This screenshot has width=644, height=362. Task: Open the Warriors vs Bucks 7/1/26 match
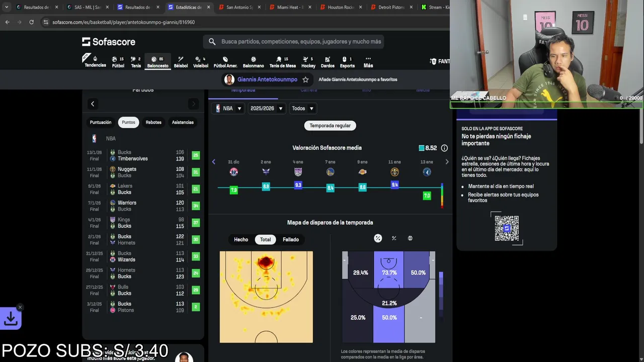pos(143,206)
